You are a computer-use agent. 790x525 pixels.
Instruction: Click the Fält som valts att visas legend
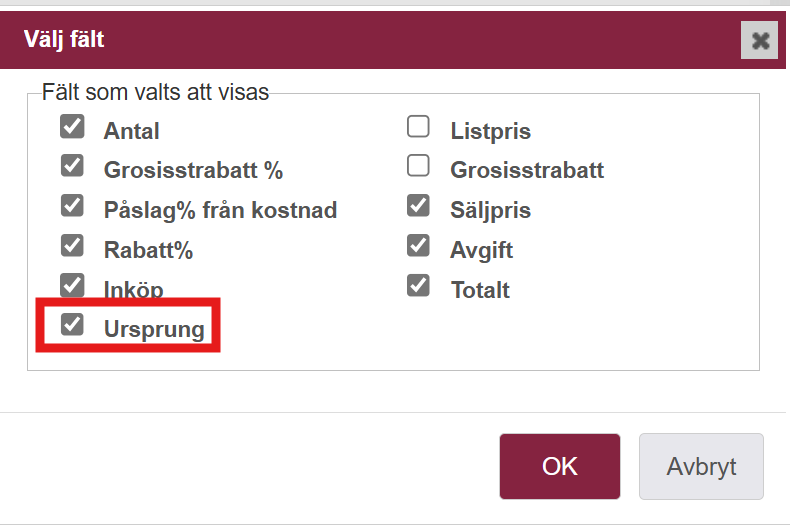155,92
